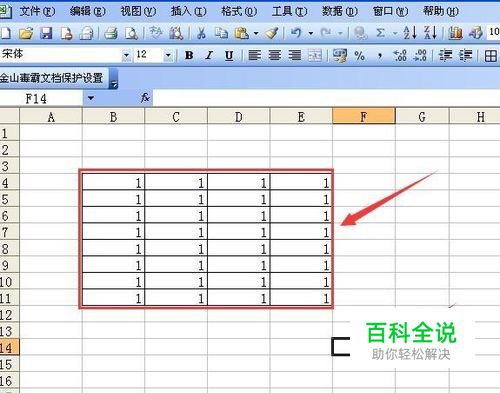Expand the font size dropdown
This screenshot has height=393, width=500.
tap(168, 55)
